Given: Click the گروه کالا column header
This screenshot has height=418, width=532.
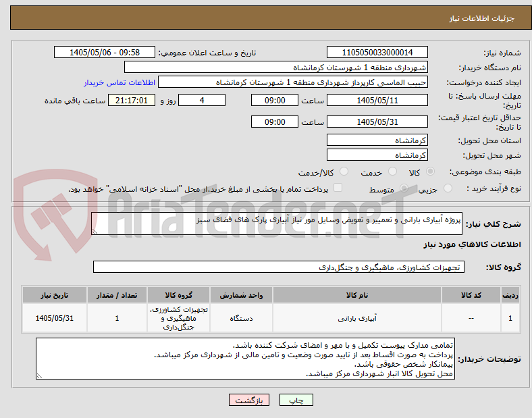Looking at the screenshot, I should tap(178, 295).
